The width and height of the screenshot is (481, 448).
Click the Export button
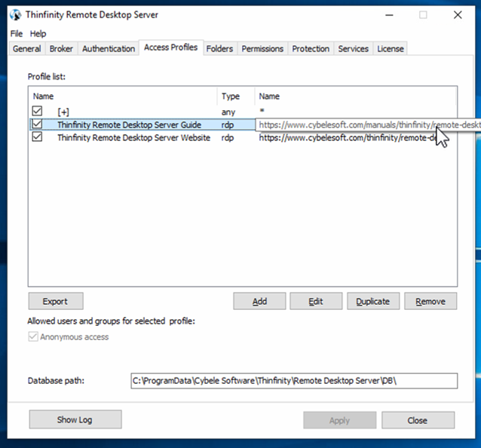point(55,301)
